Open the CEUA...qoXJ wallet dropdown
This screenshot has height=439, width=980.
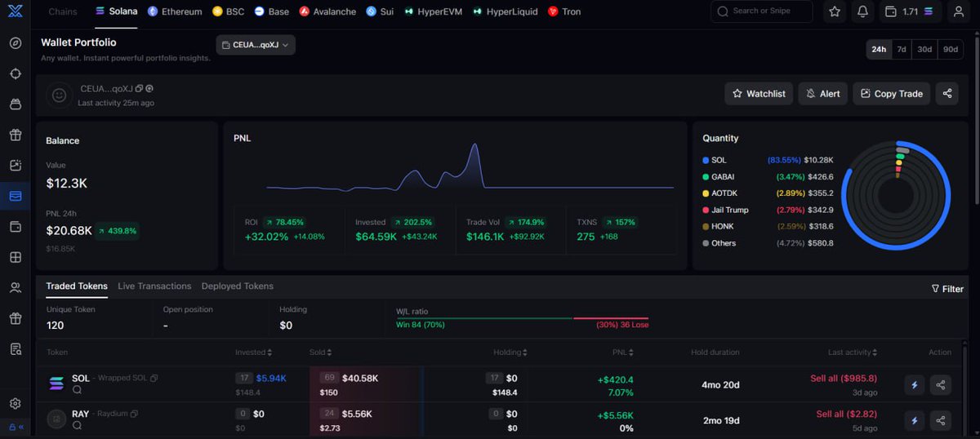click(256, 45)
